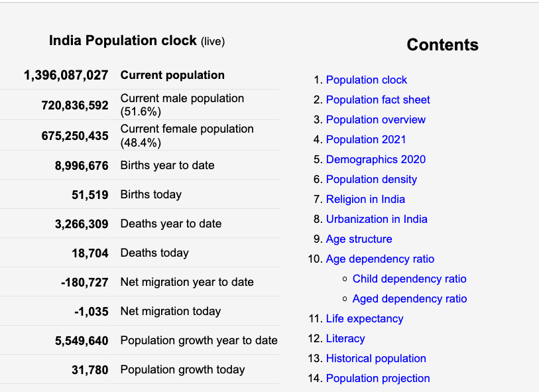Image resolution: width=539 pixels, height=392 pixels.
Task: Navigate to Urbanization in India
Action: click(x=377, y=220)
